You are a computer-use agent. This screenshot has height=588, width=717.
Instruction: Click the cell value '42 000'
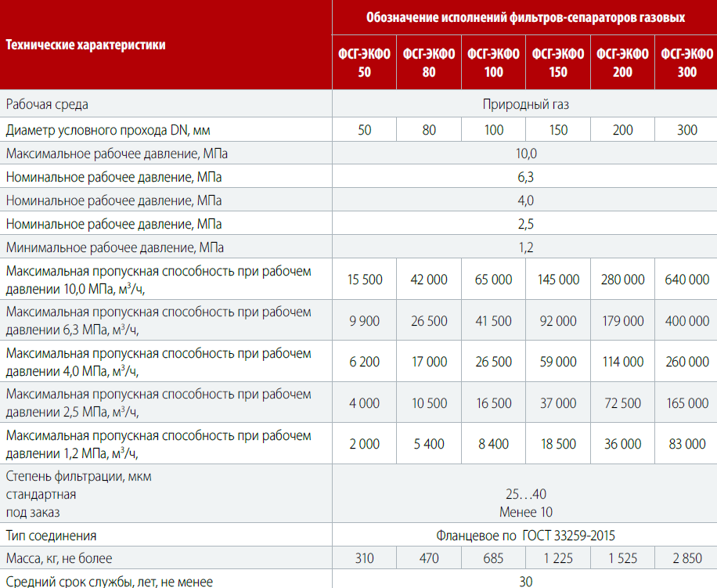coord(429,280)
